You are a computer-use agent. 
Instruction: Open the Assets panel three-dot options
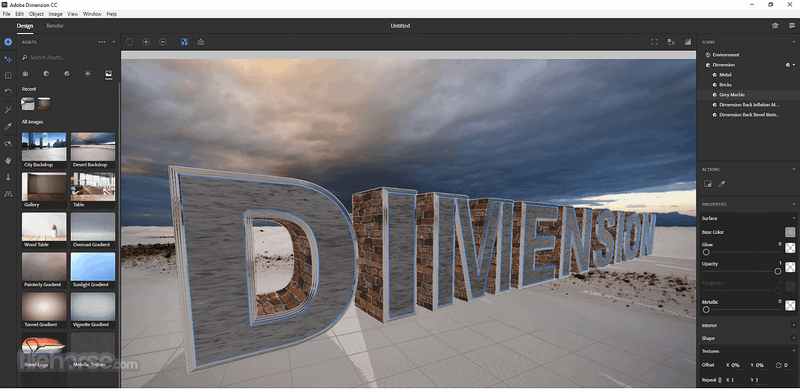[102, 42]
